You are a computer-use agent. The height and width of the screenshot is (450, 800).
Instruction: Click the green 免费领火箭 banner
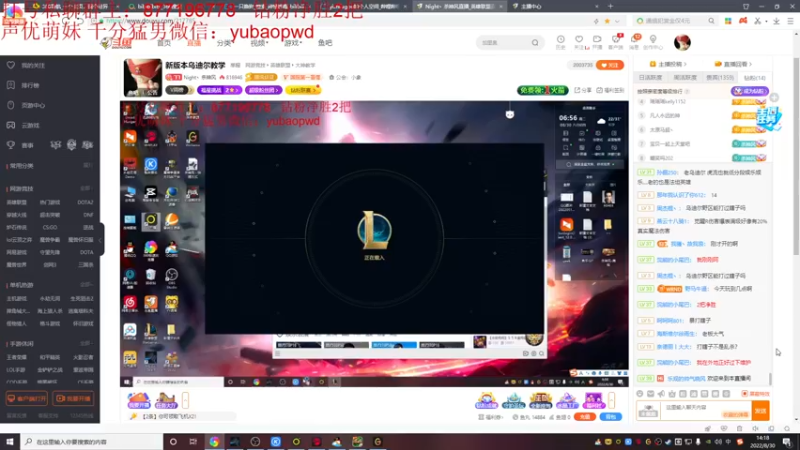point(542,90)
